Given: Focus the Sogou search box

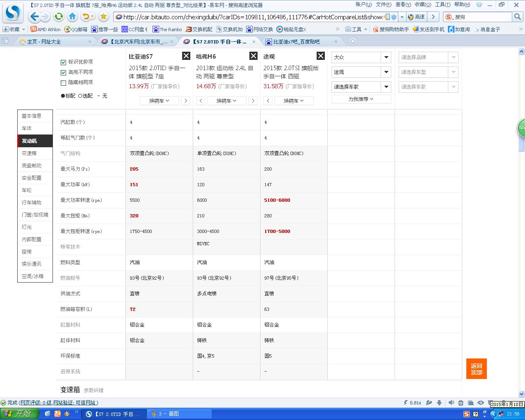Looking at the screenshot, I should (x=482, y=17).
